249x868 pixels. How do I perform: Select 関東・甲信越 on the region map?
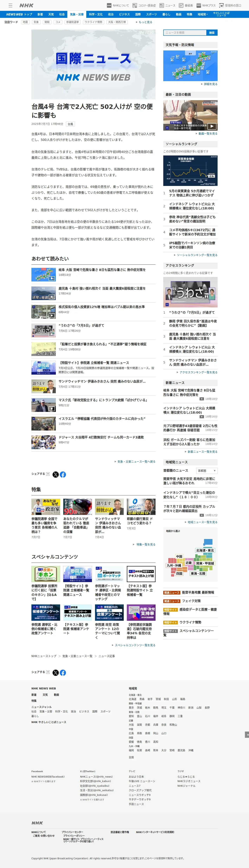[x=205, y=563]
